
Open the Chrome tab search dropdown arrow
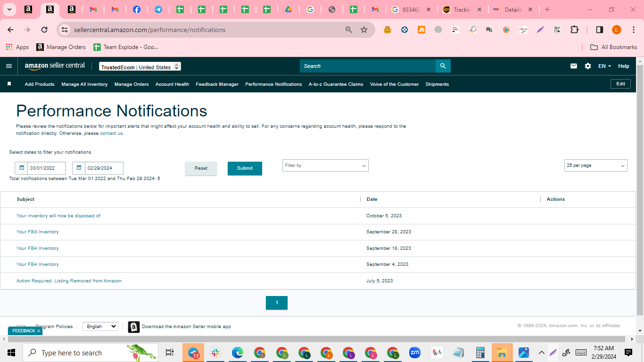(x=9, y=9)
